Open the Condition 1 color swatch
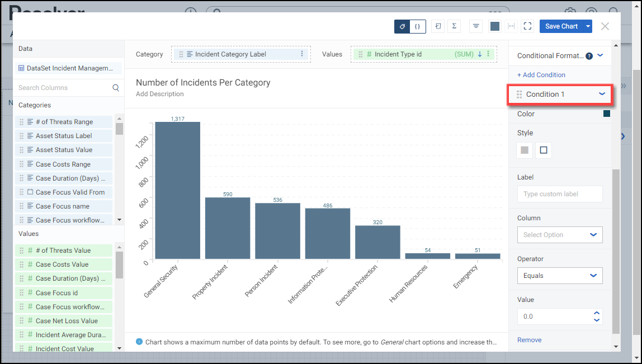Viewport: 642px width, 364px height. [x=607, y=114]
